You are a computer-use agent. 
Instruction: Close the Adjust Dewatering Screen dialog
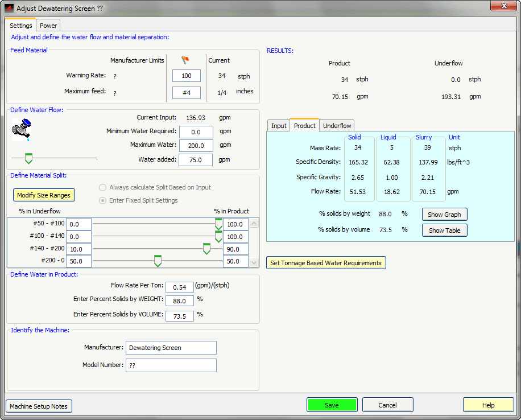502,6
